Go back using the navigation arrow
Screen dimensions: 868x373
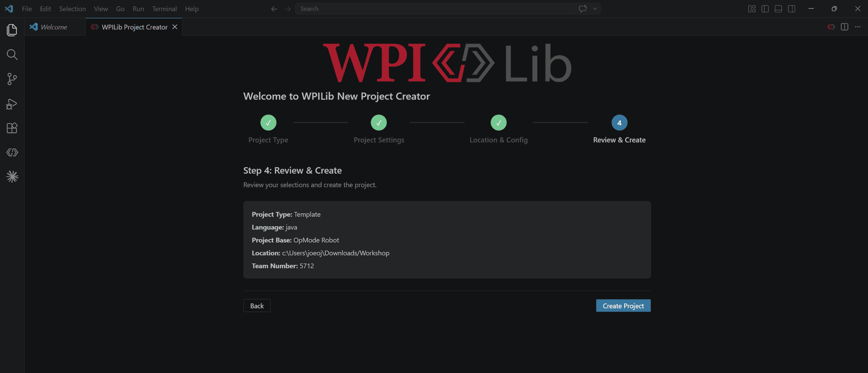coord(274,9)
